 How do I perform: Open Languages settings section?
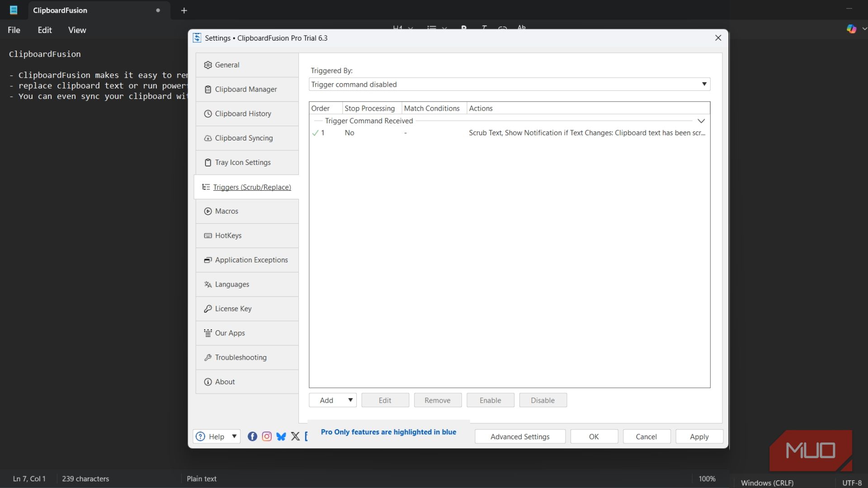(x=247, y=285)
